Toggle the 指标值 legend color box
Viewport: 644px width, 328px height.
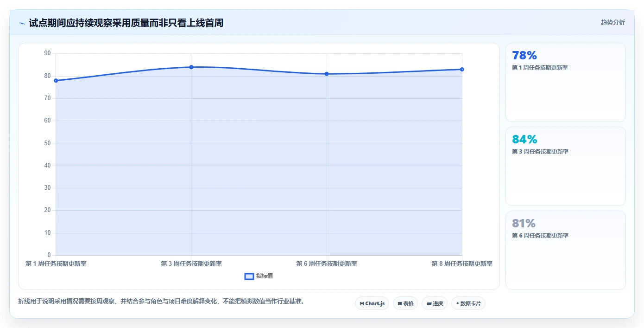tap(249, 276)
